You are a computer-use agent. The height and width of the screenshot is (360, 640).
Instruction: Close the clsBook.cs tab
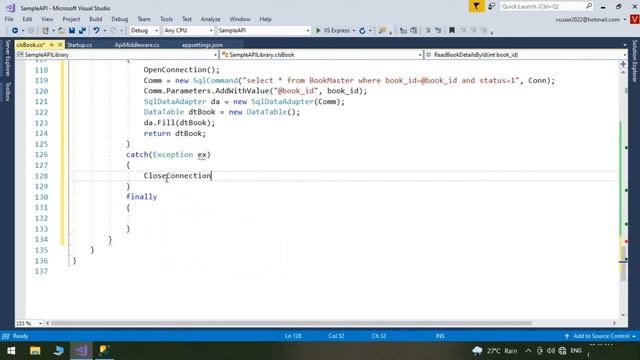60,44
